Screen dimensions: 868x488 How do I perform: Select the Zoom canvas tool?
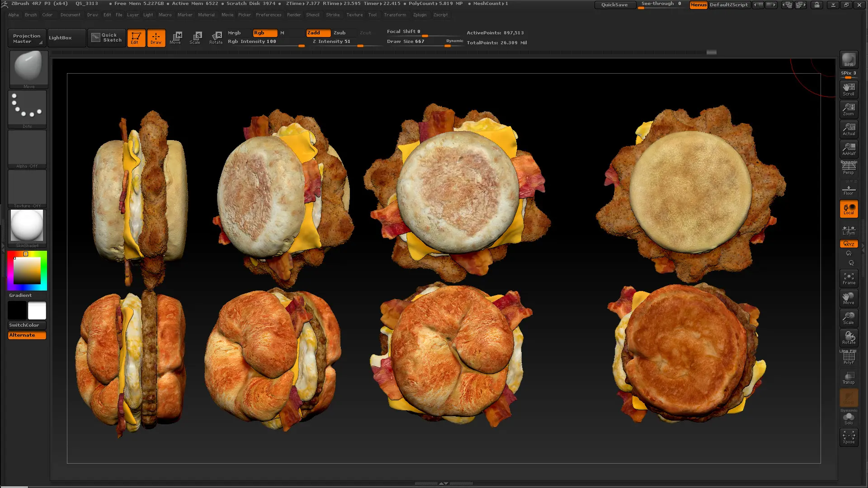[x=849, y=109]
